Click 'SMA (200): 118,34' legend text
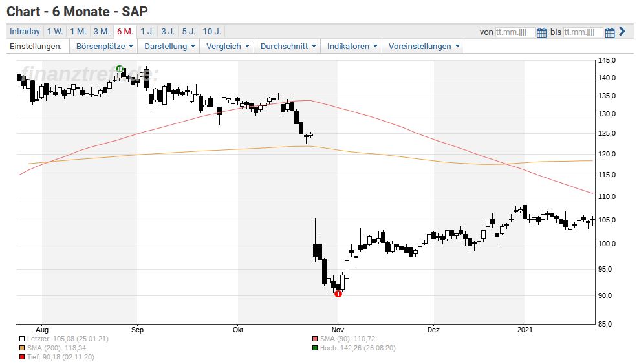Viewport: 639px width, 364px height. [57, 348]
